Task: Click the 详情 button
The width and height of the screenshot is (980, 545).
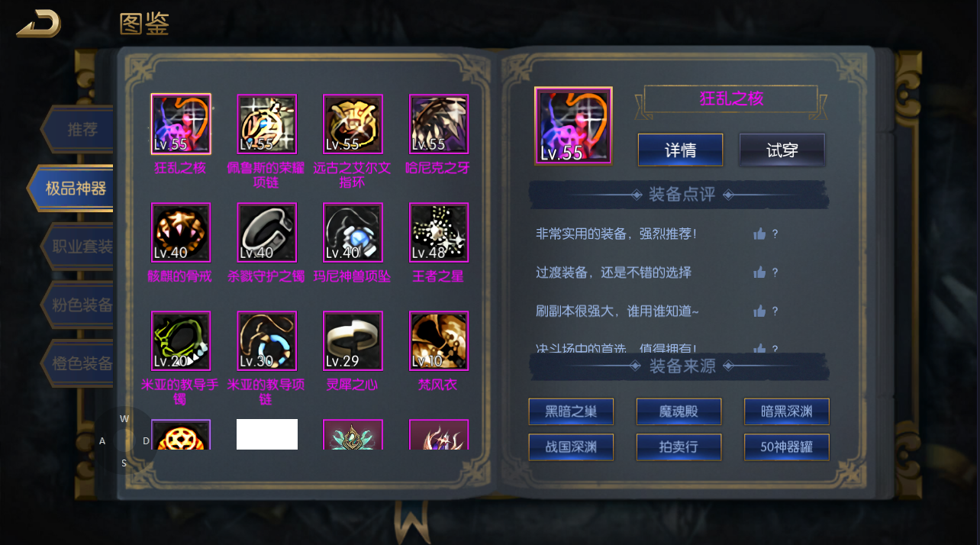Action: (680, 150)
